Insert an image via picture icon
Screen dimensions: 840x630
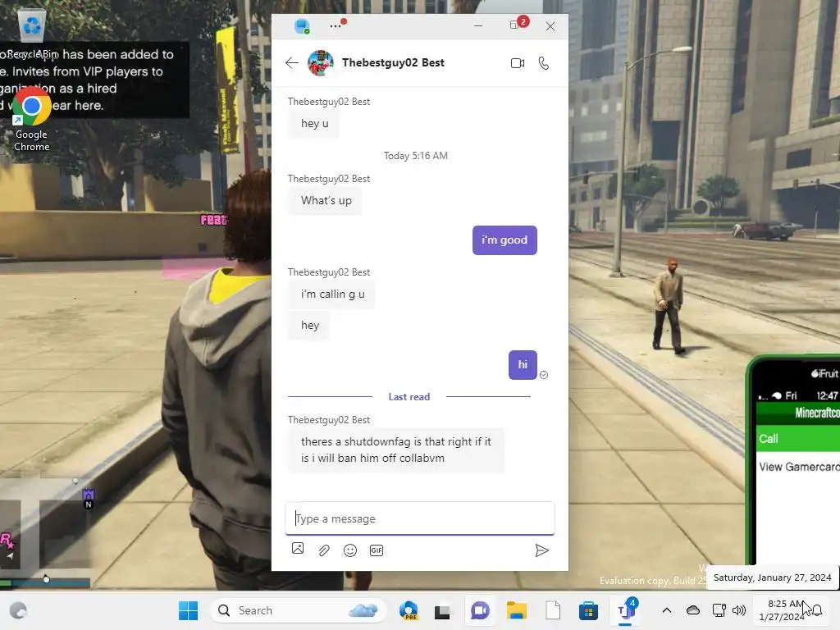tap(298, 549)
